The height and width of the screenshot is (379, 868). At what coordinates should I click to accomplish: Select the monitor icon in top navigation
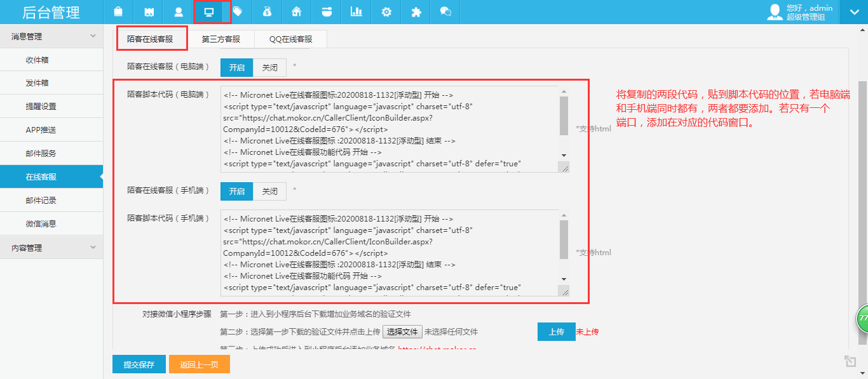(x=208, y=12)
